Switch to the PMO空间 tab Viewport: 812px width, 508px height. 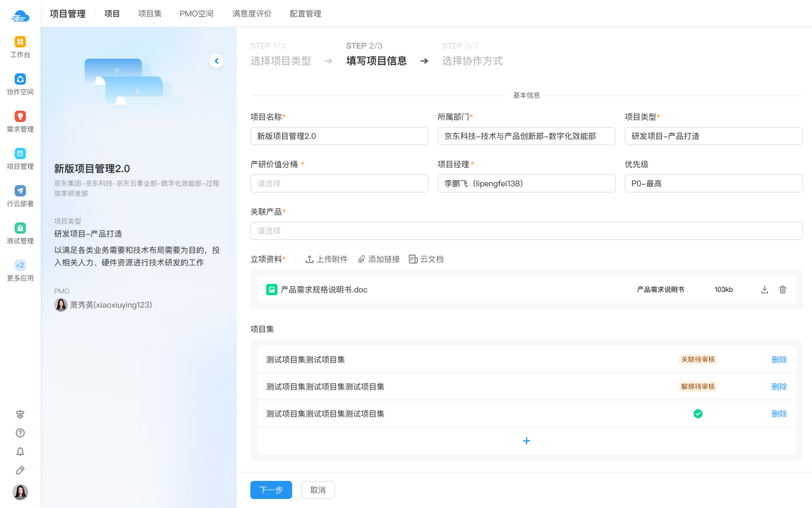pyautogui.click(x=197, y=14)
